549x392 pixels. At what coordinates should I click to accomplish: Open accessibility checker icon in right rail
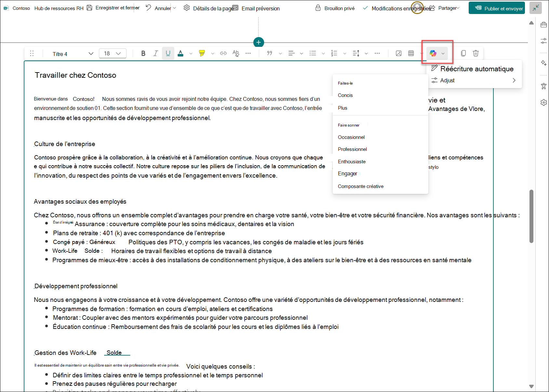pos(543,86)
